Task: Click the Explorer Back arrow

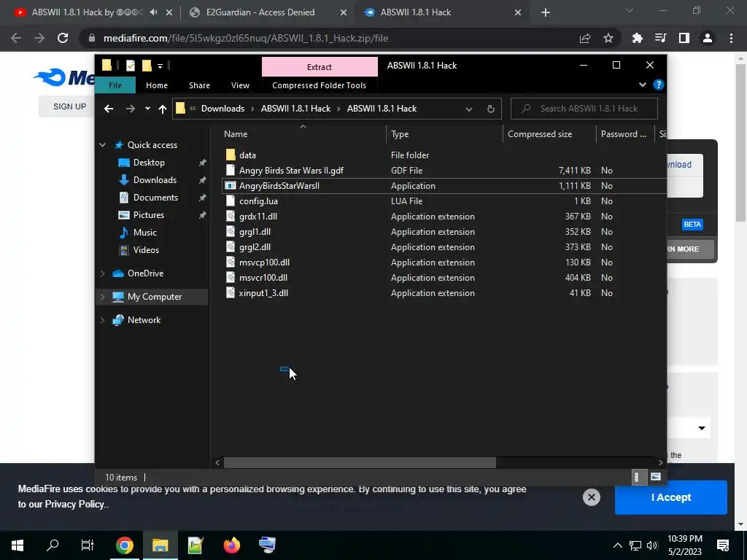Action: point(109,109)
